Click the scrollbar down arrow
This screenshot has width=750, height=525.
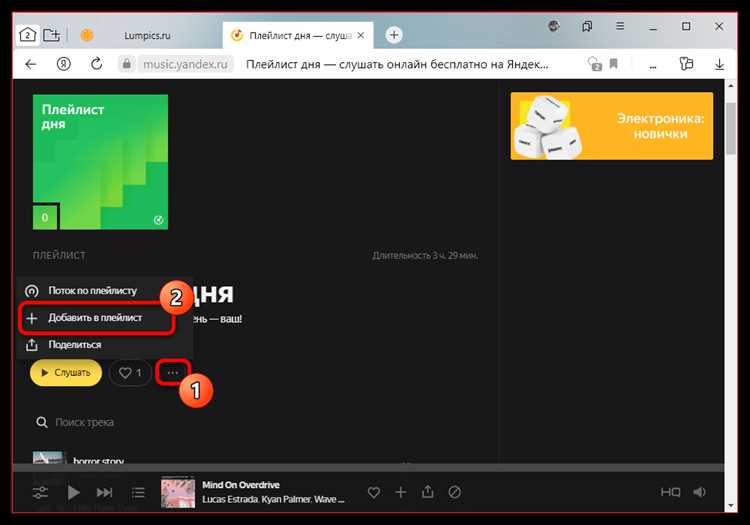(730, 506)
